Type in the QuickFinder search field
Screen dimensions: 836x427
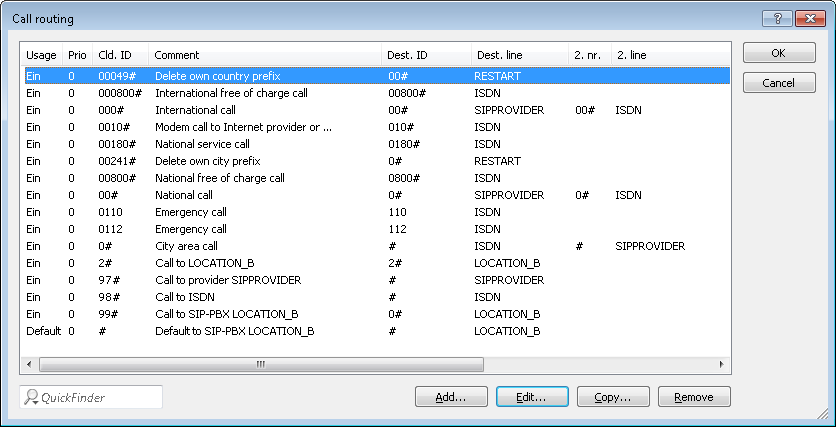point(98,398)
